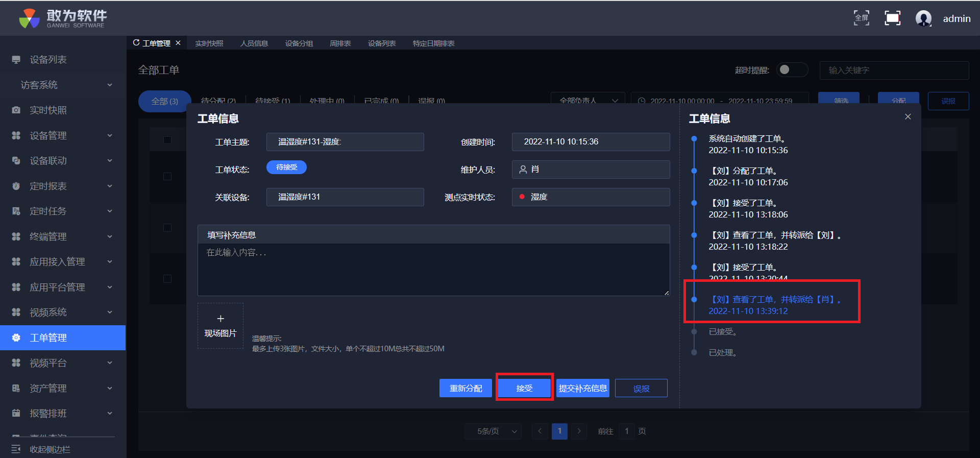
Task: Expand the 定时报表 chevron
Action: coord(110,186)
